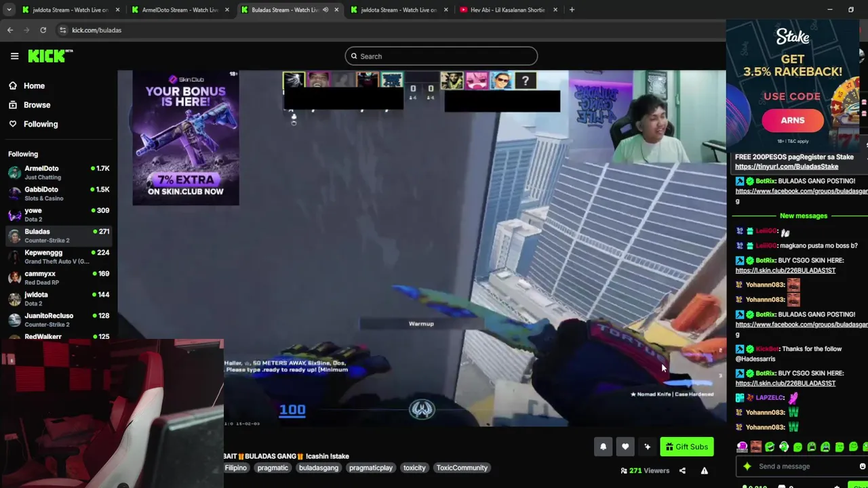868x488 pixels.
Task: Select the buladasgang tag
Action: 318,468
